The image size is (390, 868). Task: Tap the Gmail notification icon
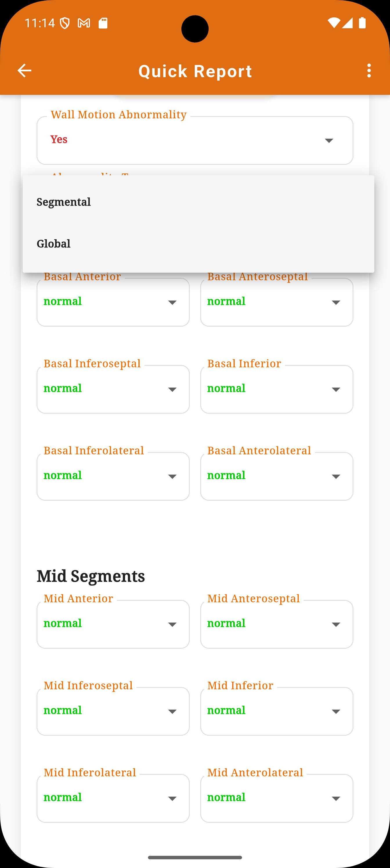click(x=84, y=23)
